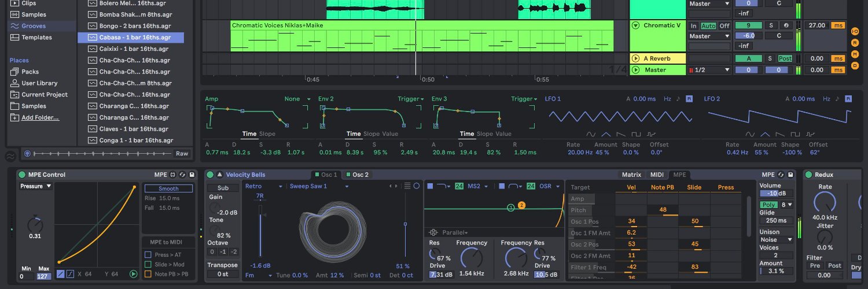Toggle track activator 9 on Chromatic V

tap(749, 25)
